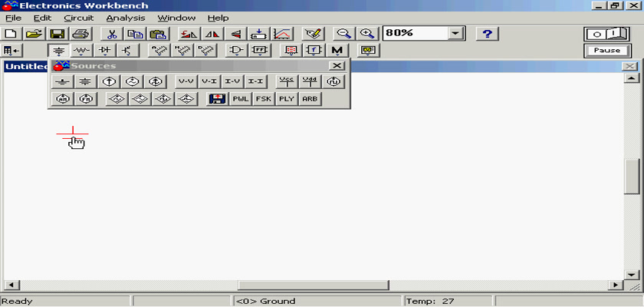The height and width of the screenshot is (307, 644).
Task: Select the I-V controlled source
Action: pos(232,82)
